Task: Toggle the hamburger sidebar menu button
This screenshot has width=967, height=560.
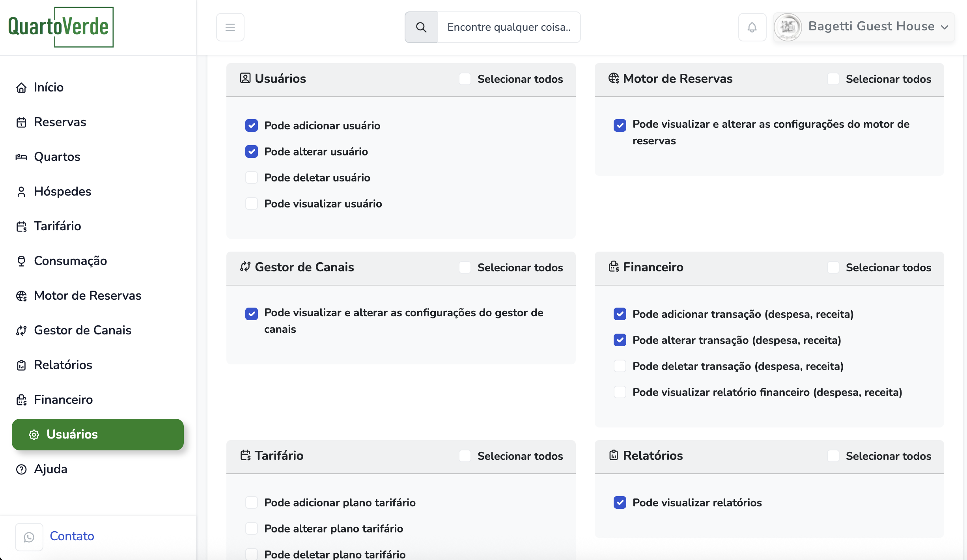Action: click(230, 27)
